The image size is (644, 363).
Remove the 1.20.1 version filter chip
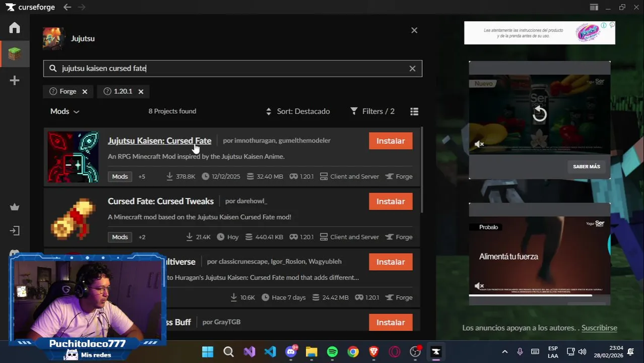click(x=141, y=91)
